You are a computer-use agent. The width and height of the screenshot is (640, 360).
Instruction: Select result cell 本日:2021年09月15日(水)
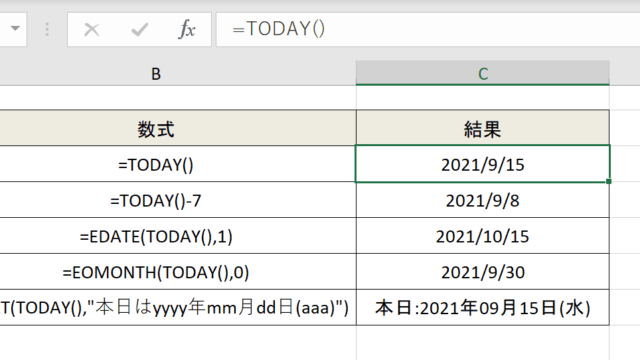[483, 307]
